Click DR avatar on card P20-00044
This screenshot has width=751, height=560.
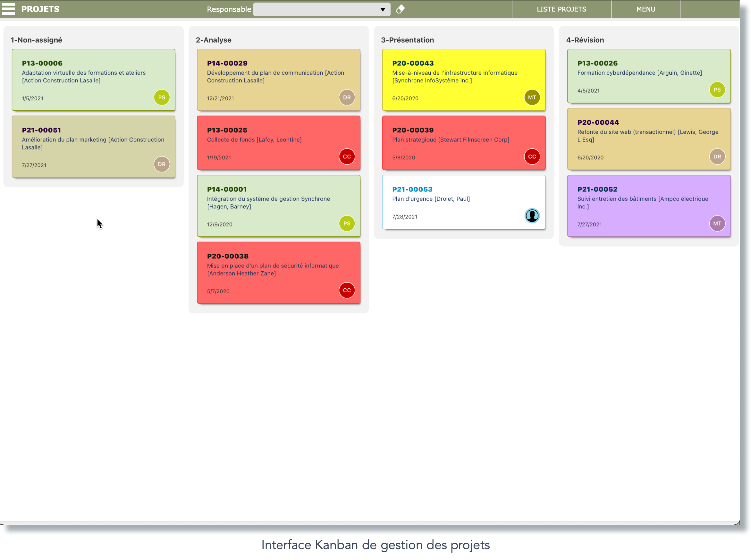[x=717, y=157]
